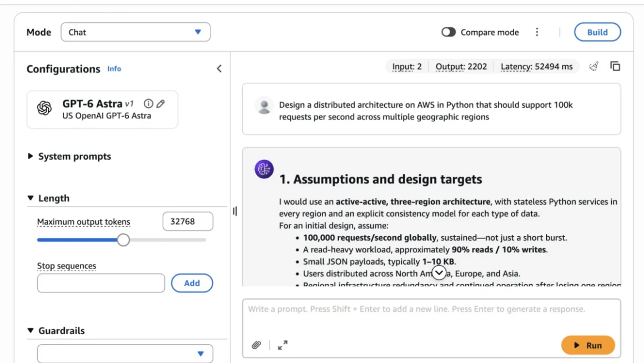Image resolution: width=644 pixels, height=363 pixels.
Task: Click the Maximum output tokens slider handle
Action: click(x=123, y=240)
